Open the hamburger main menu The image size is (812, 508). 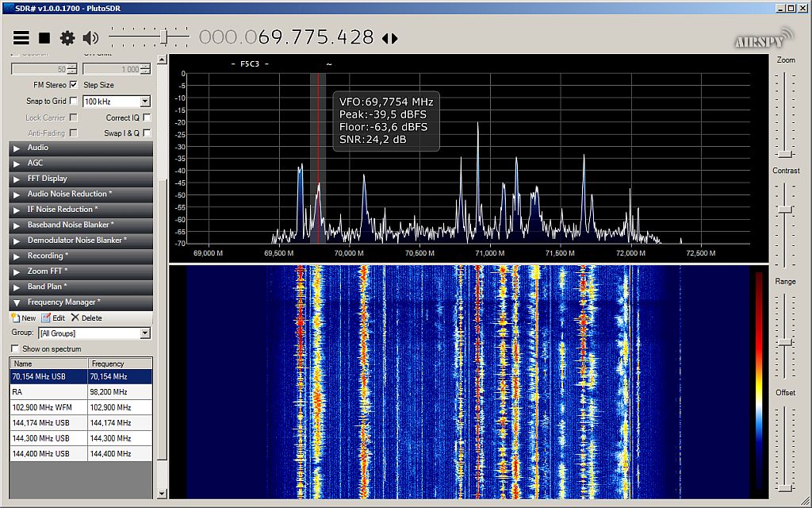tap(21, 38)
